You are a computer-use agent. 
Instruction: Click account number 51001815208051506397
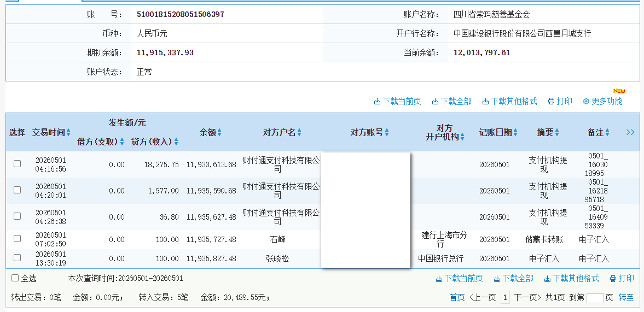pos(181,14)
